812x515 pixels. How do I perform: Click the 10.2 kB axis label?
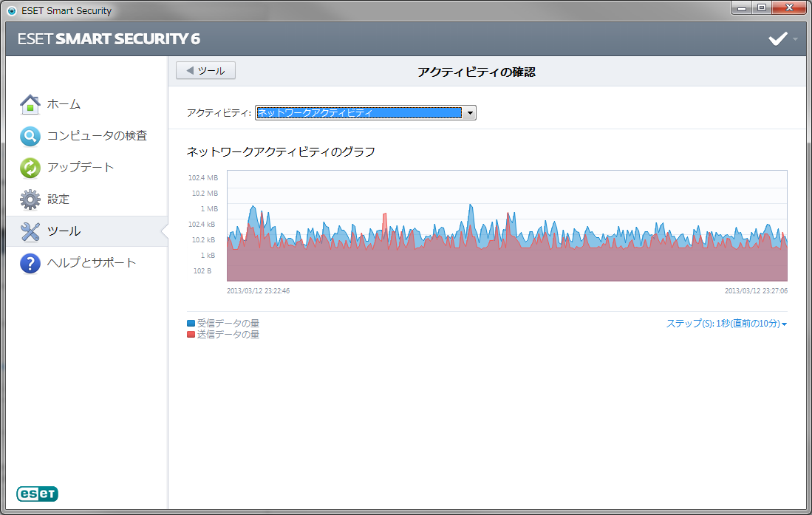[203, 240]
